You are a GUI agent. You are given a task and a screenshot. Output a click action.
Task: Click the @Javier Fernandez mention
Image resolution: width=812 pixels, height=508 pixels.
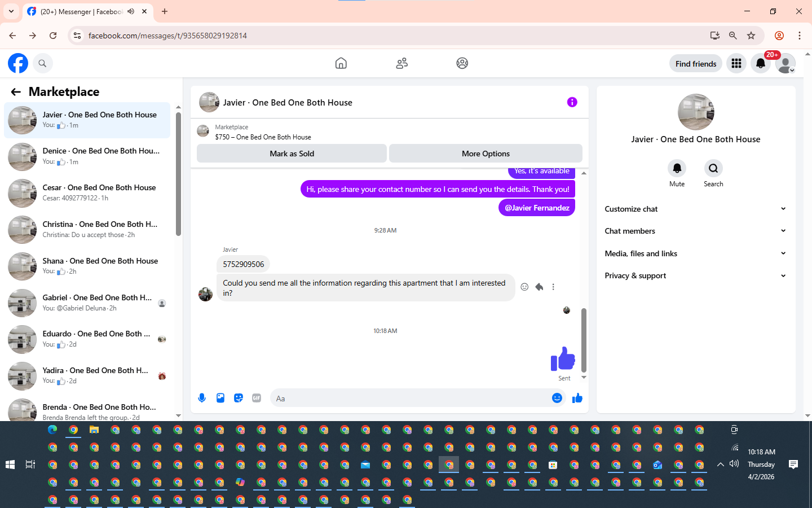point(537,208)
